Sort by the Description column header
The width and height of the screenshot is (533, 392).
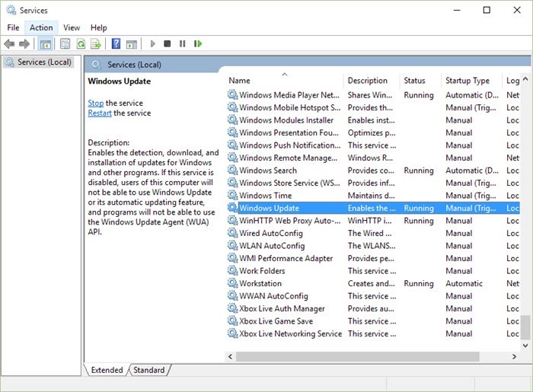[372, 81]
